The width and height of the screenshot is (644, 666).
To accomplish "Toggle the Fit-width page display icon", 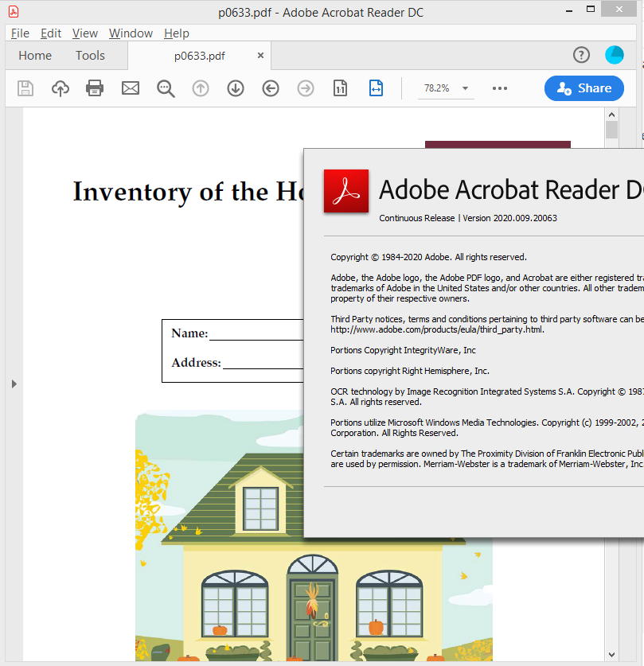I will [x=376, y=88].
